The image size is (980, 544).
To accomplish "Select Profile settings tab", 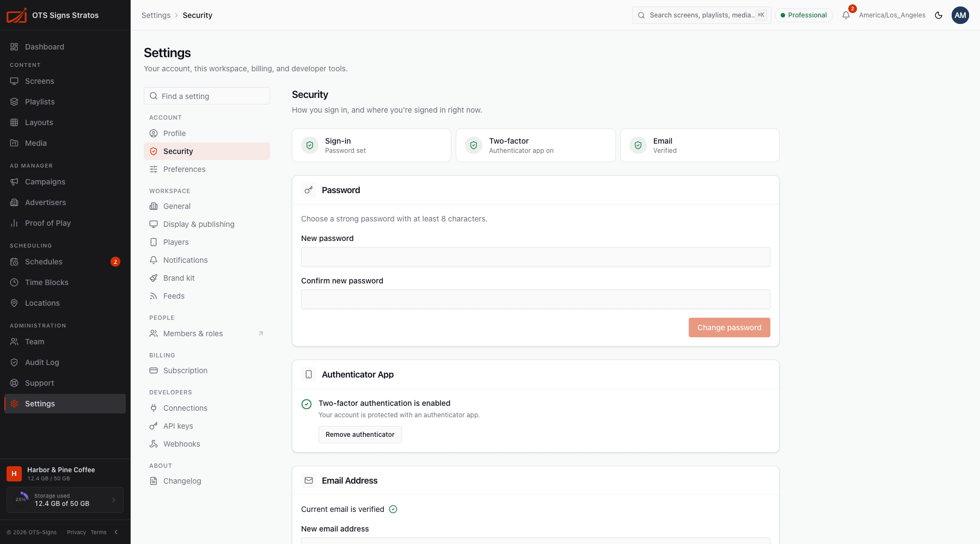I will (x=207, y=133).
